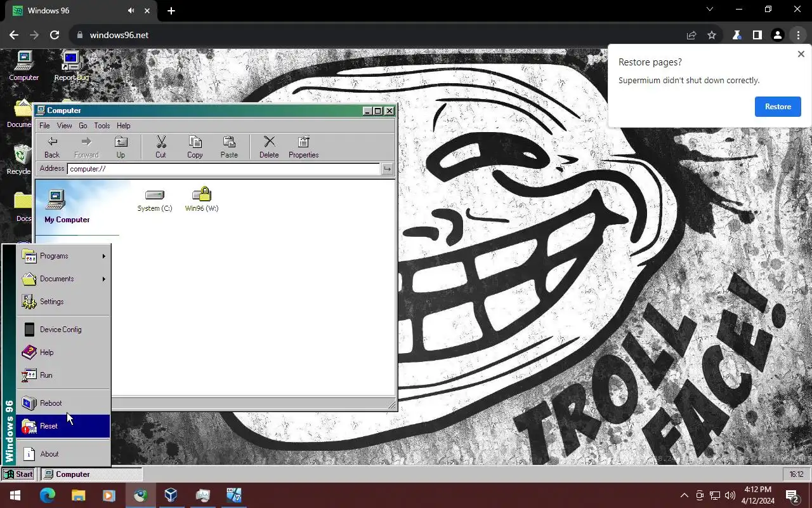Image resolution: width=812 pixels, height=508 pixels.
Task: Choose Reboot in the Start menu
Action: click(x=63, y=403)
